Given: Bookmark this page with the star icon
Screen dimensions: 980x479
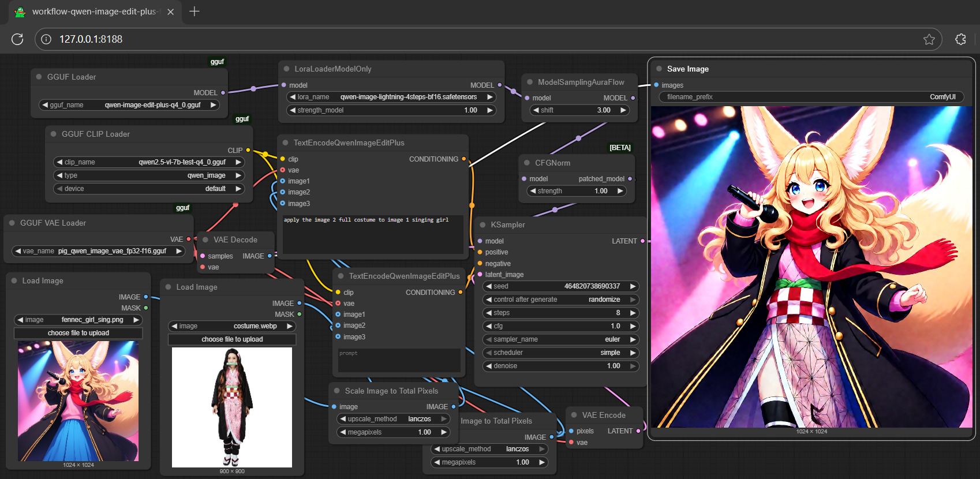Looking at the screenshot, I should [x=929, y=39].
